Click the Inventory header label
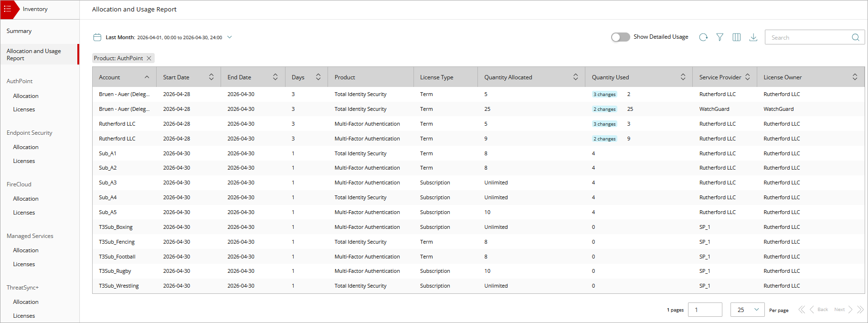Image resolution: width=868 pixels, height=323 pixels. [x=35, y=9]
